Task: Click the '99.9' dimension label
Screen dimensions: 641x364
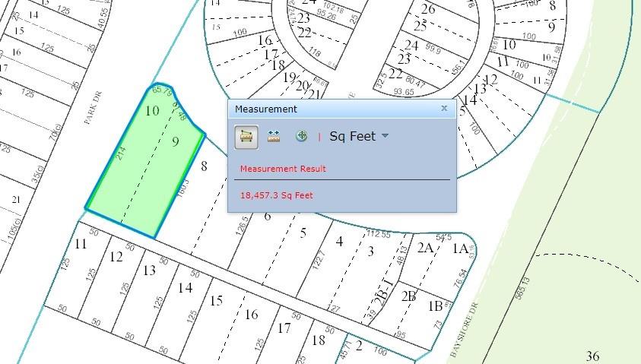Action: [433, 49]
